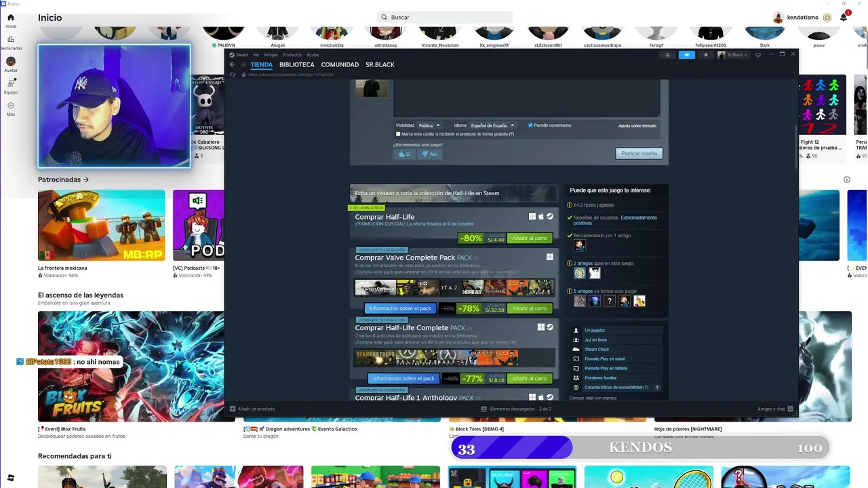
Task: Open Características de accesibilidad (7) link
Action: pyautogui.click(x=616, y=387)
